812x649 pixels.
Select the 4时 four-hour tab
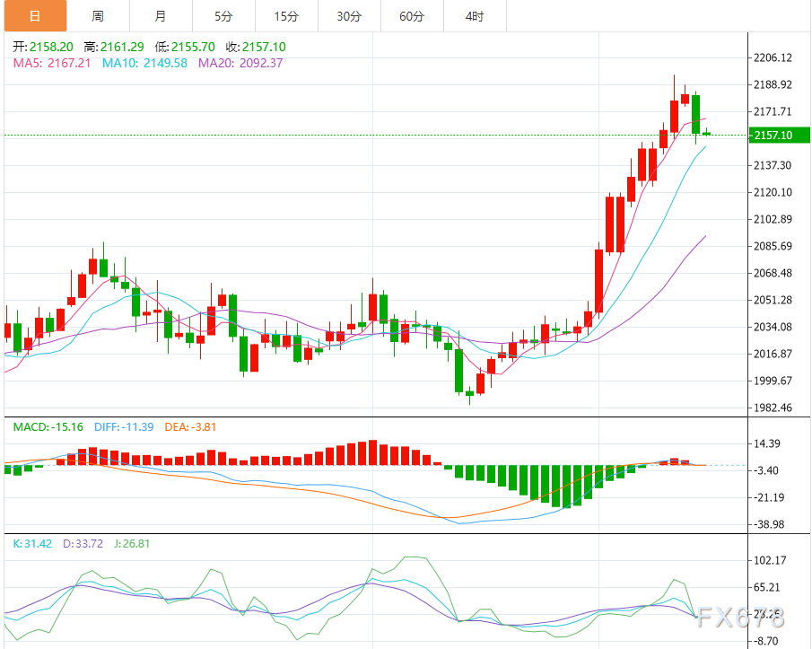(475, 16)
